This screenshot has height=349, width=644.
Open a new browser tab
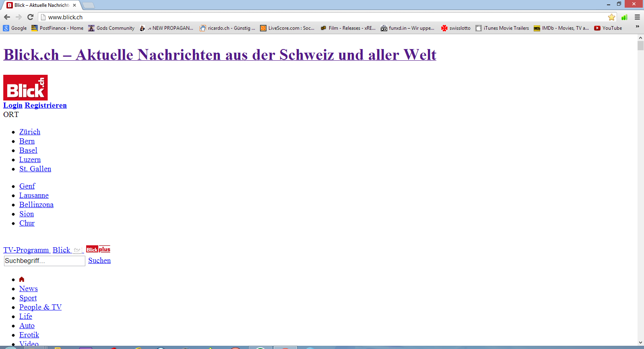[x=89, y=5]
